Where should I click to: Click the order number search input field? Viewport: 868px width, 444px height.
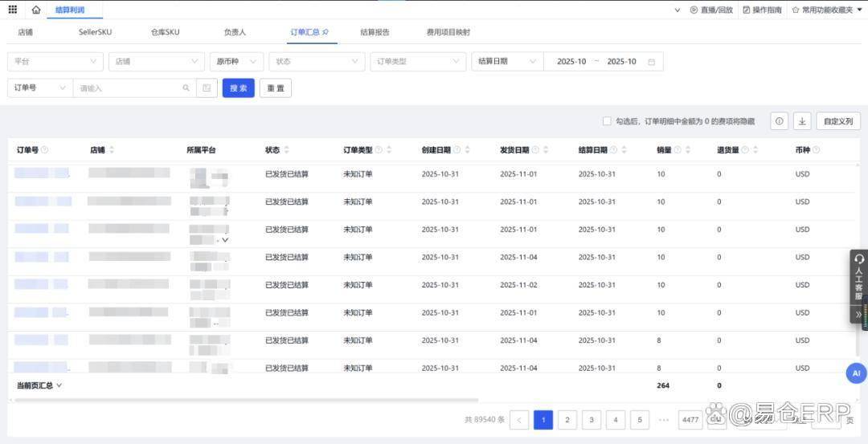pyautogui.click(x=129, y=88)
